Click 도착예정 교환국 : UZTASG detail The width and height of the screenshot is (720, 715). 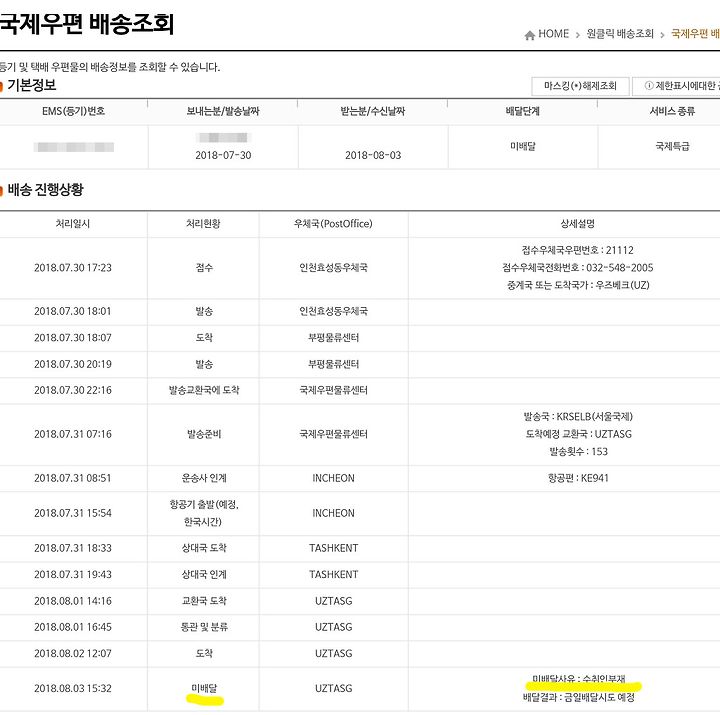point(578,434)
